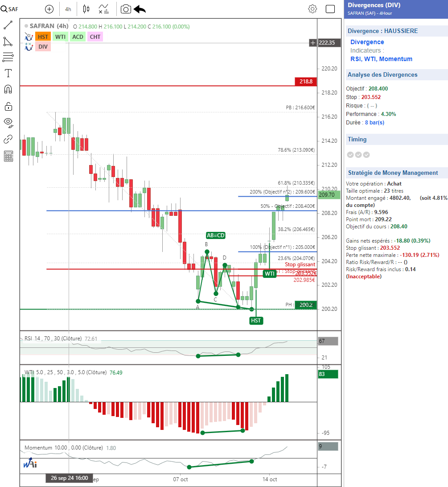Screen dimensions: 448x487
Task: Open RSI, WTI, Momentum indicators link
Action: 381,59
